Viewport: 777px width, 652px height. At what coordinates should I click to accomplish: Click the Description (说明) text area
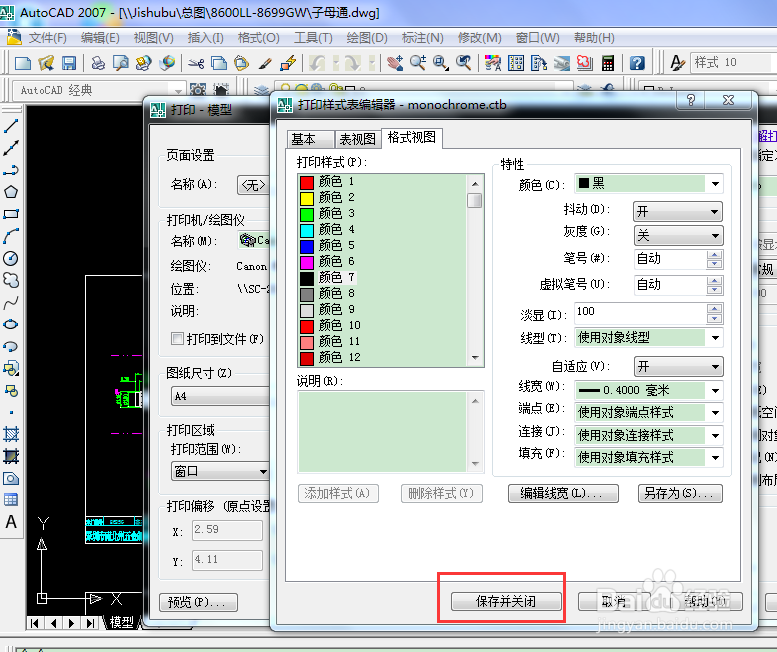coord(382,432)
